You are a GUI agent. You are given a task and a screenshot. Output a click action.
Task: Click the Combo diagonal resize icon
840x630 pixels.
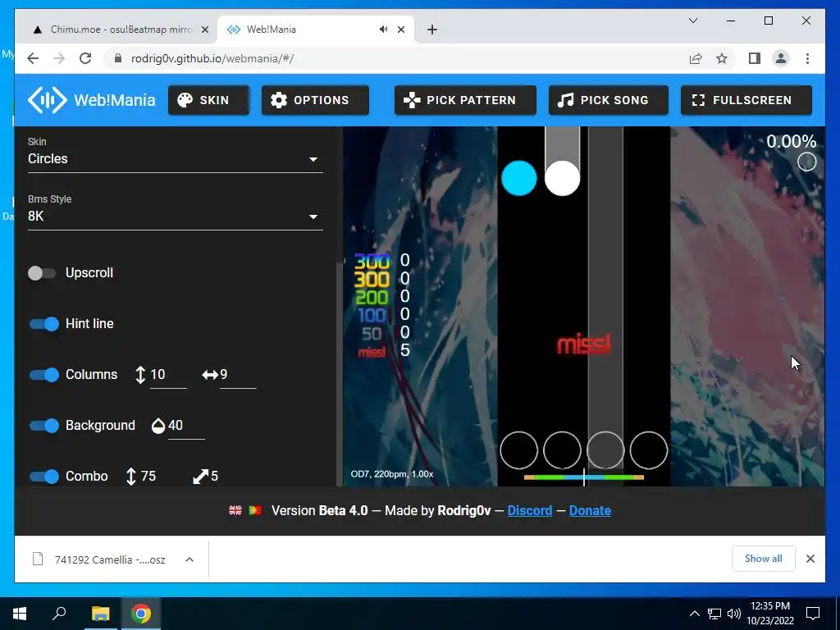(200, 477)
